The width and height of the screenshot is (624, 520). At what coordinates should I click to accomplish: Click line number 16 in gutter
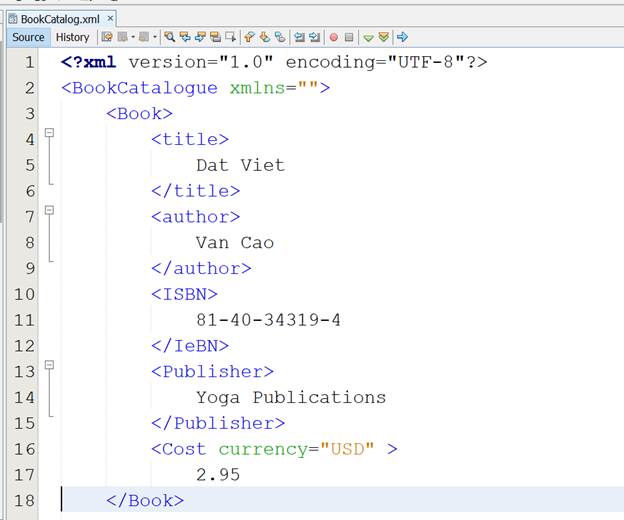tap(24, 449)
